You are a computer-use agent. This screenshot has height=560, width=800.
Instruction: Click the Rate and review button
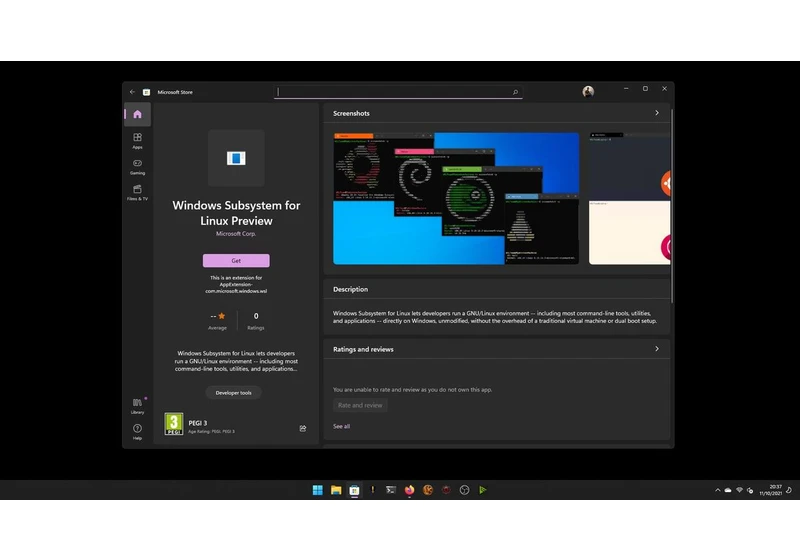360,405
